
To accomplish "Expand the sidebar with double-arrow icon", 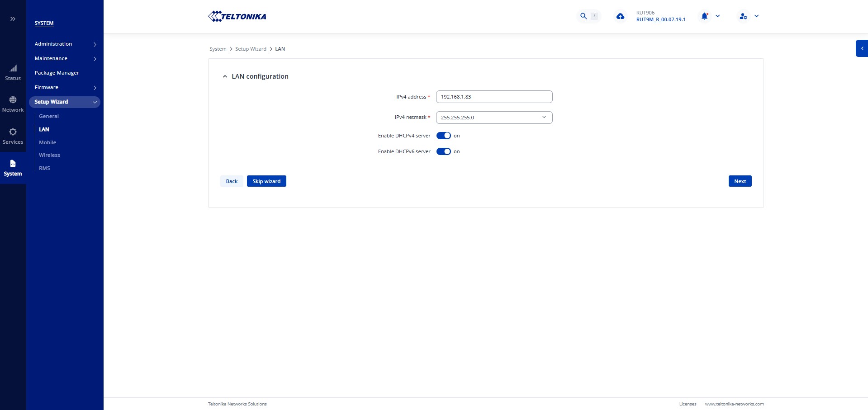I will (x=13, y=19).
